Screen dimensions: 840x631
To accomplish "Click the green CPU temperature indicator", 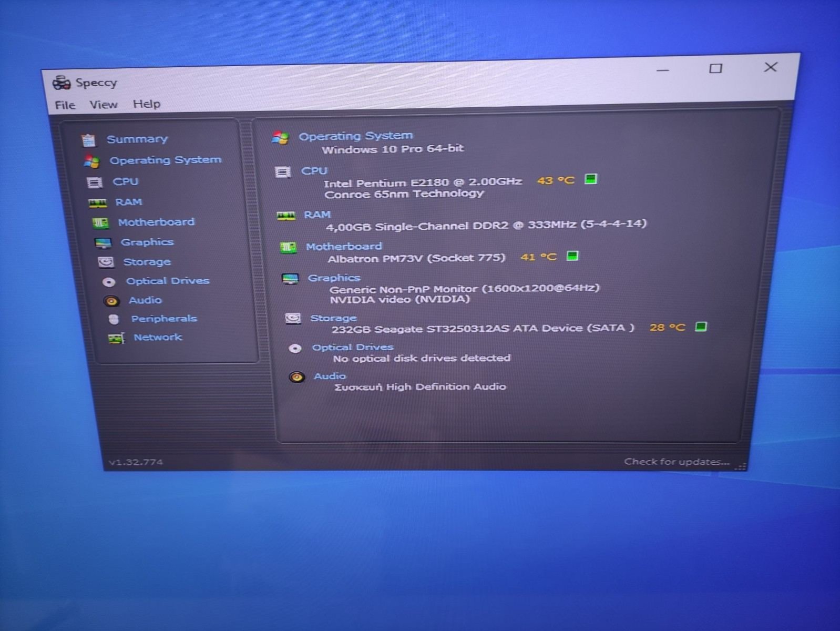I will point(591,179).
